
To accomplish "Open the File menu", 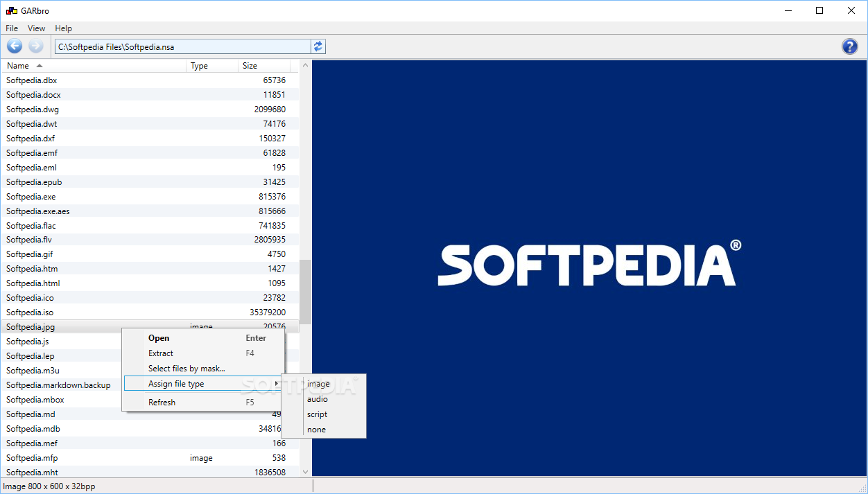I will pyautogui.click(x=12, y=28).
